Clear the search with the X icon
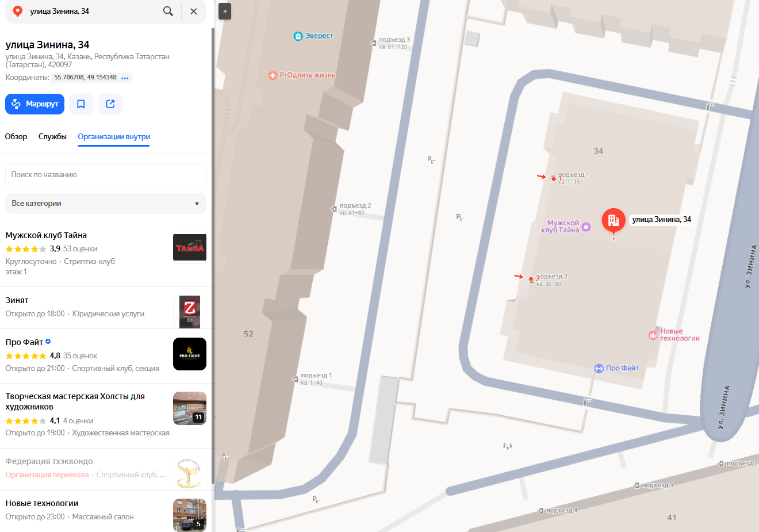The height and width of the screenshot is (532, 759). tap(194, 11)
